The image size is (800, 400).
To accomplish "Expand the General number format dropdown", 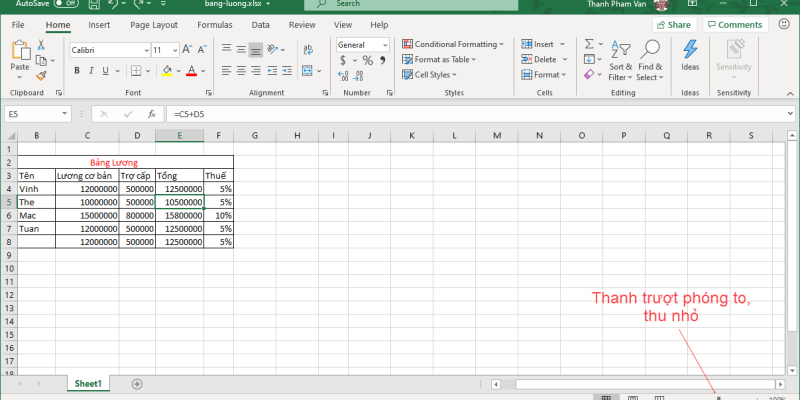I will tap(363, 45).
